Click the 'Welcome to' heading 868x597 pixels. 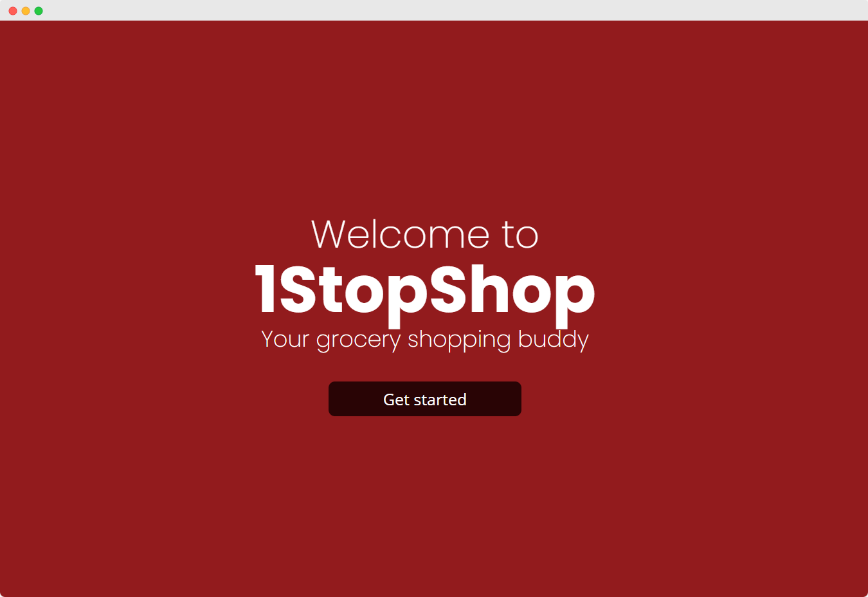pyautogui.click(x=425, y=234)
